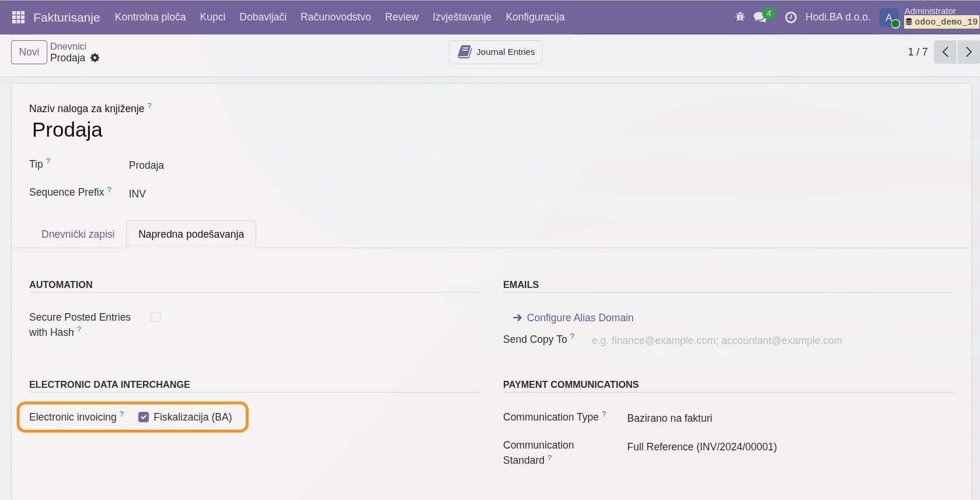Open the messages chat icon

pos(760,17)
